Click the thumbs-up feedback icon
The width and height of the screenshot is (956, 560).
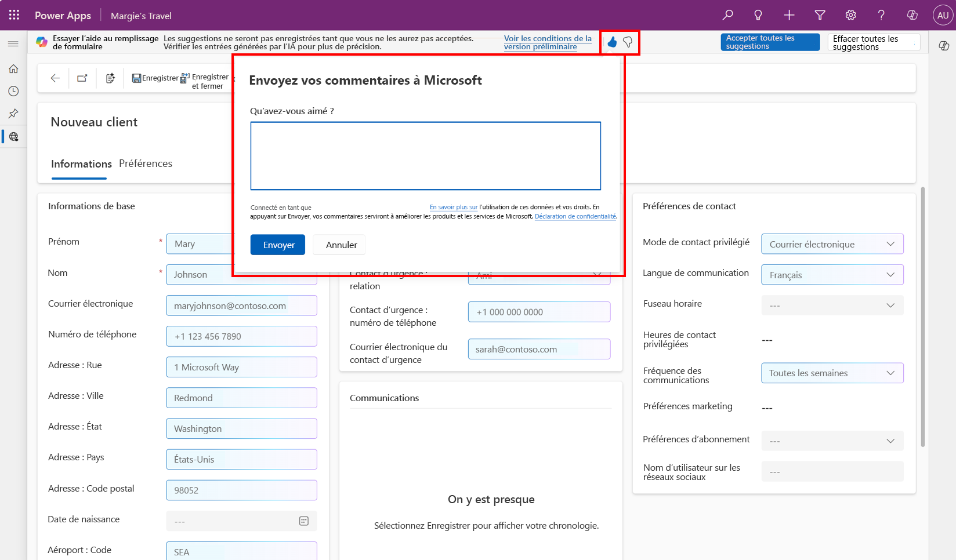point(612,42)
